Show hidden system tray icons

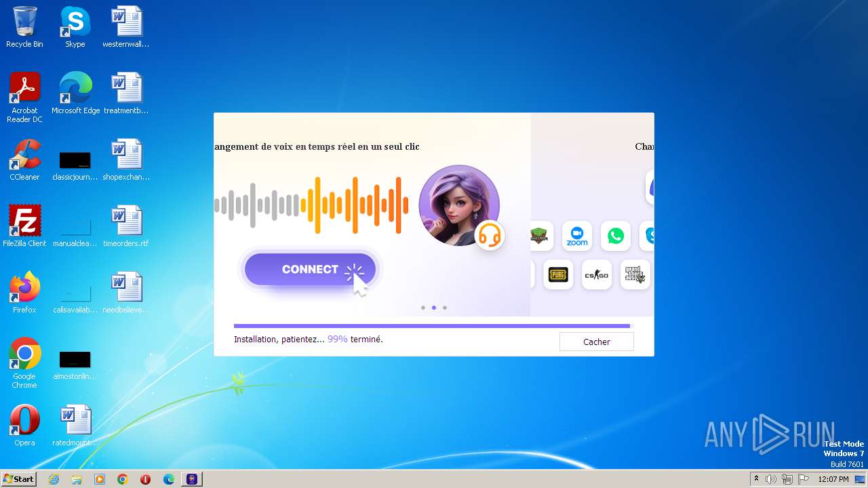756,479
